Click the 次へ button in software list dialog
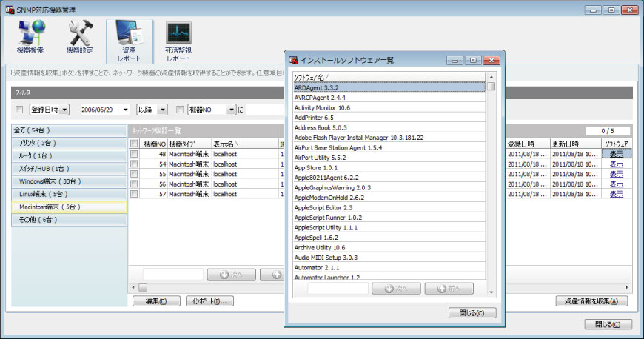Image resolution: width=644 pixels, height=339 pixels. pos(396,289)
